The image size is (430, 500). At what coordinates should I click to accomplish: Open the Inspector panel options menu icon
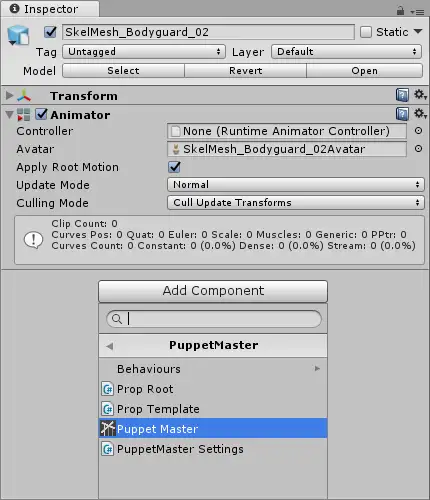click(417, 12)
